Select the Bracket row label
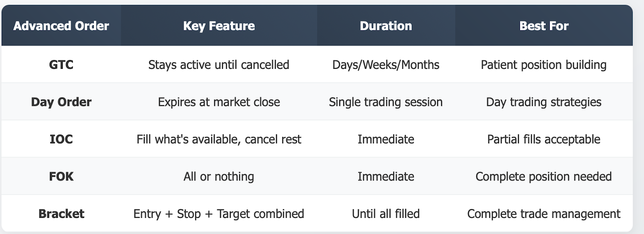644x234 pixels. click(x=61, y=214)
